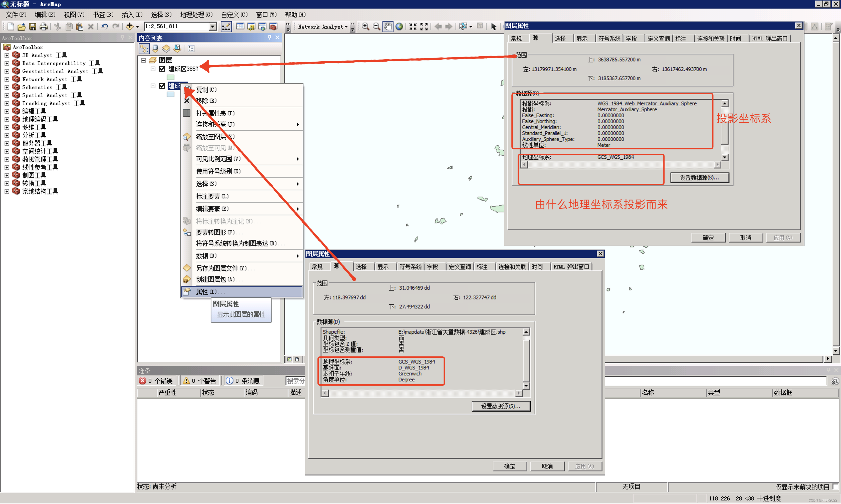Click 取消 in the upper 图层属性 dialog
Image resolution: width=841 pixels, height=504 pixels.
pos(746,238)
